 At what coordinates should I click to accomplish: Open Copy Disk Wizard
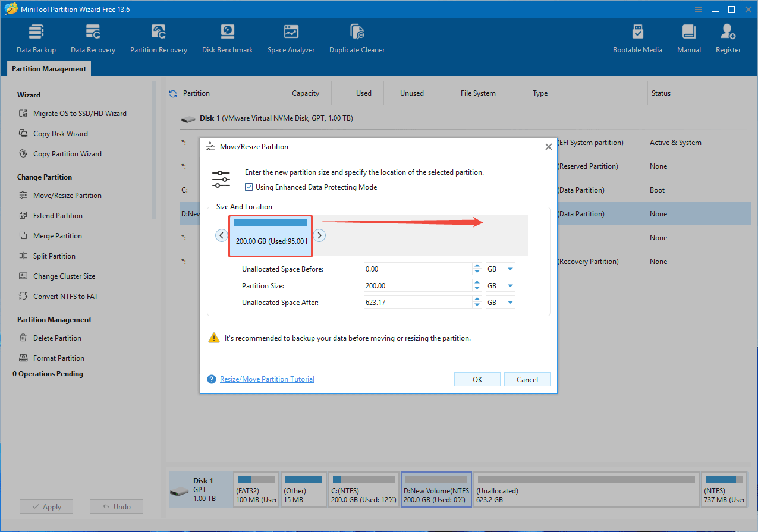click(x=54, y=134)
